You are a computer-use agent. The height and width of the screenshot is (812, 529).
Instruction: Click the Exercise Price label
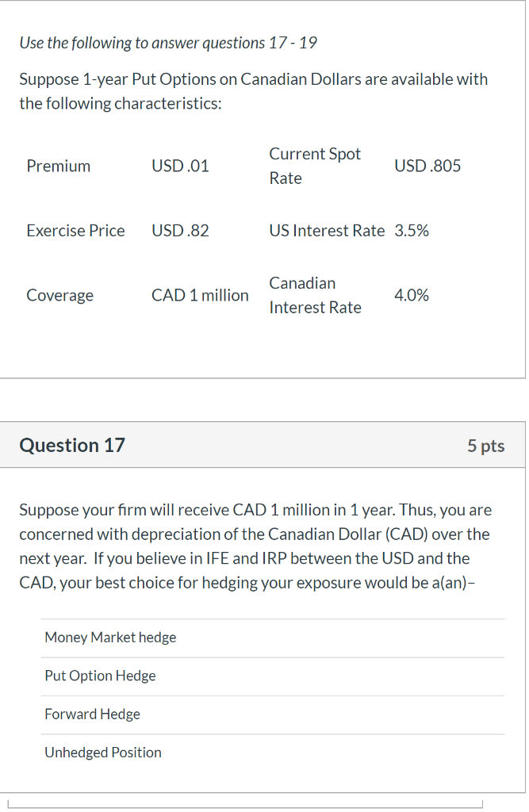coord(75,231)
